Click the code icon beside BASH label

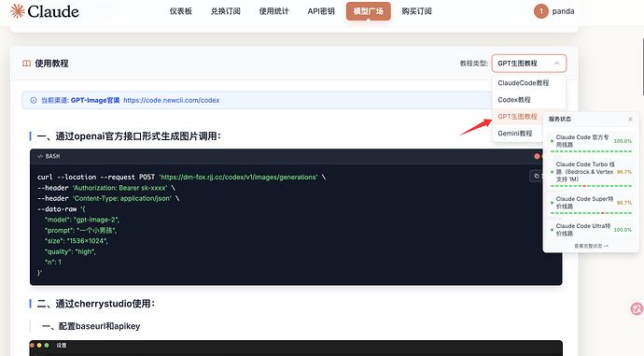pyautogui.click(x=40, y=156)
